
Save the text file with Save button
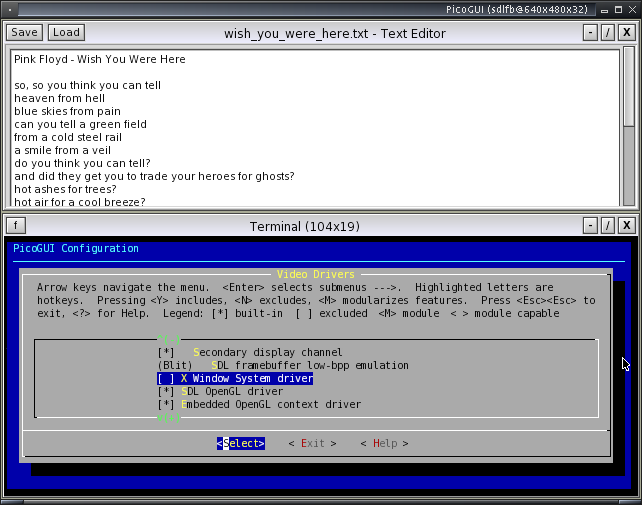[x=24, y=32]
